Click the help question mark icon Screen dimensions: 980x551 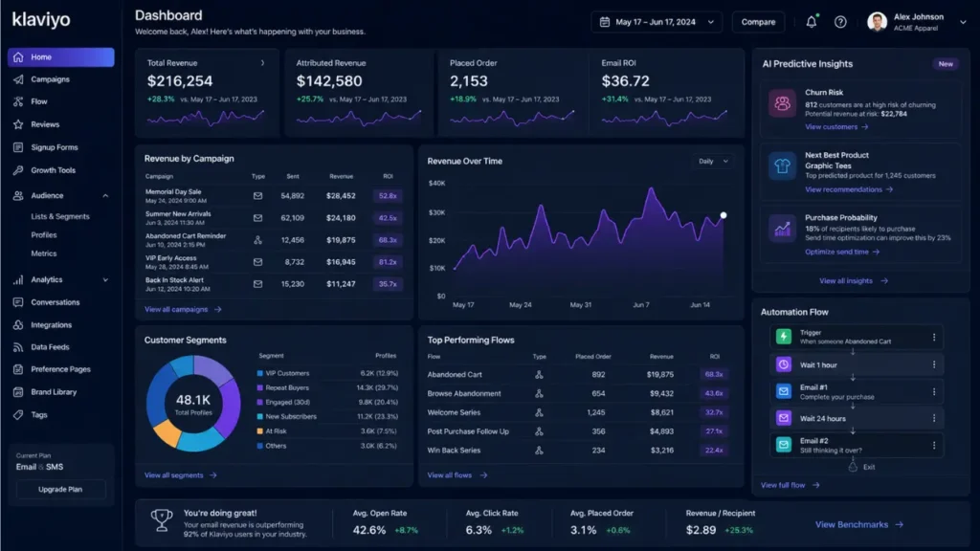pyautogui.click(x=840, y=22)
